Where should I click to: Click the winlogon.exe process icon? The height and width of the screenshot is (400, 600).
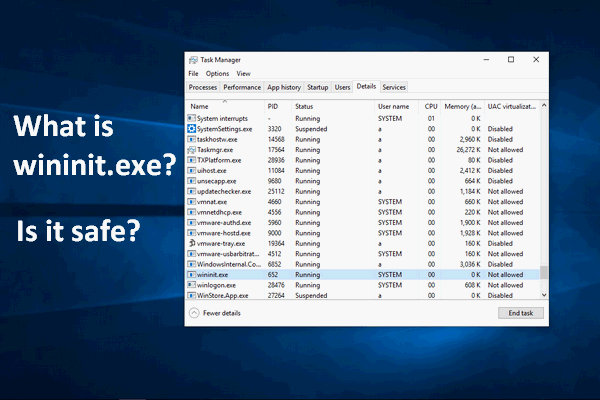coord(191,285)
